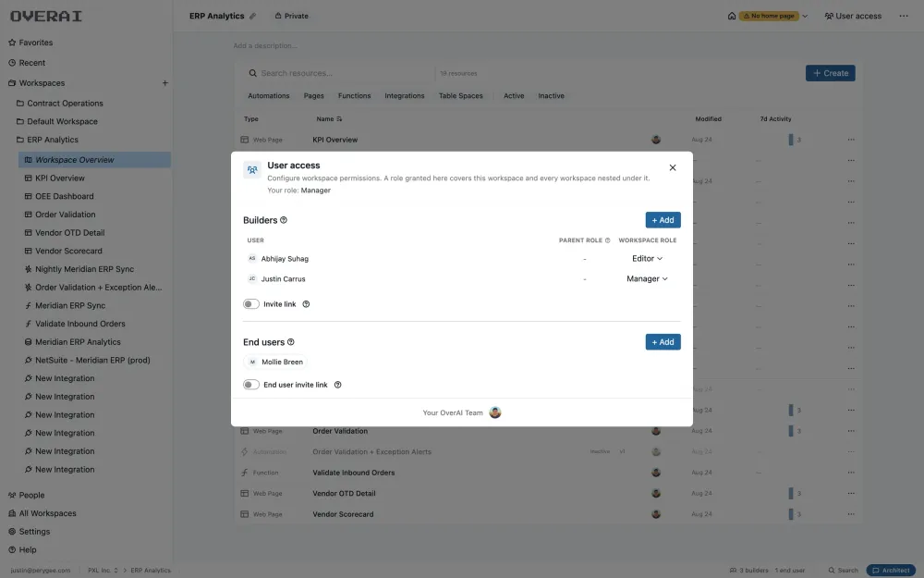Open the Architect chat button
The image size is (924, 578).
click(x=891, y=571)
